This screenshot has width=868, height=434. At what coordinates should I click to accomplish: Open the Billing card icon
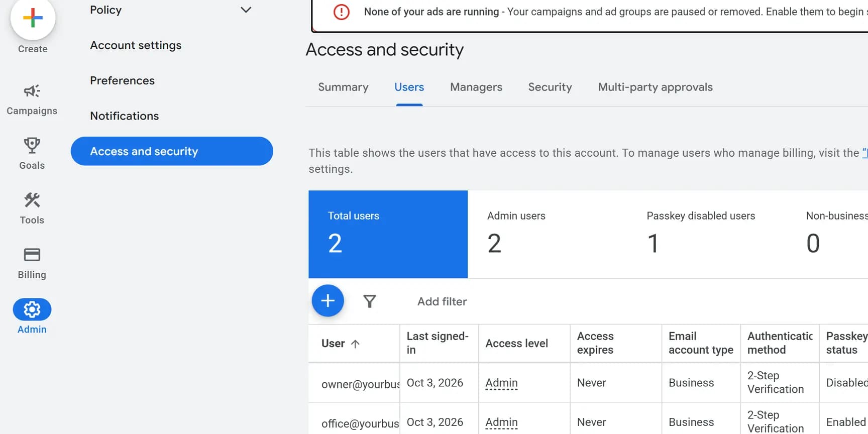tap(32, 255)
